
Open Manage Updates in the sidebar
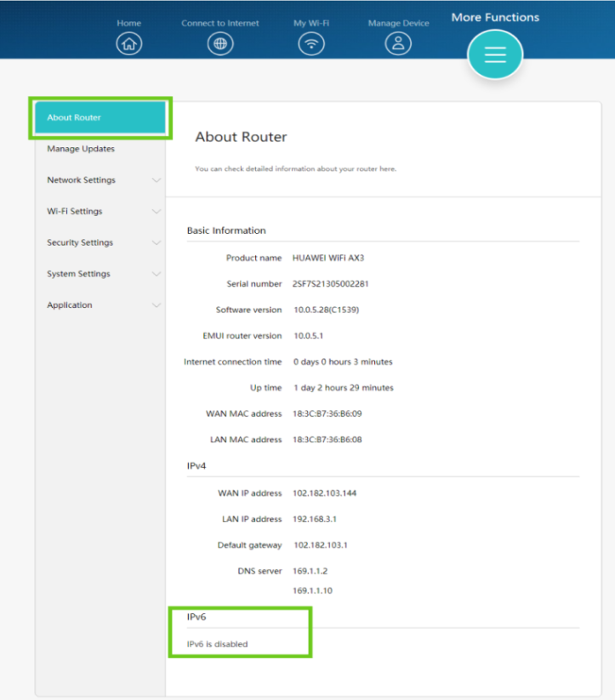coord(81,149)
